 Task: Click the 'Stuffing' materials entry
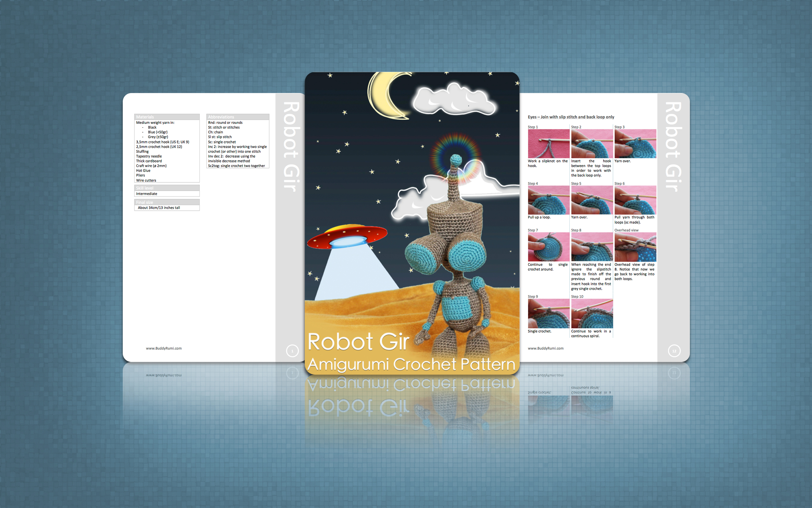tap(142, 151)
